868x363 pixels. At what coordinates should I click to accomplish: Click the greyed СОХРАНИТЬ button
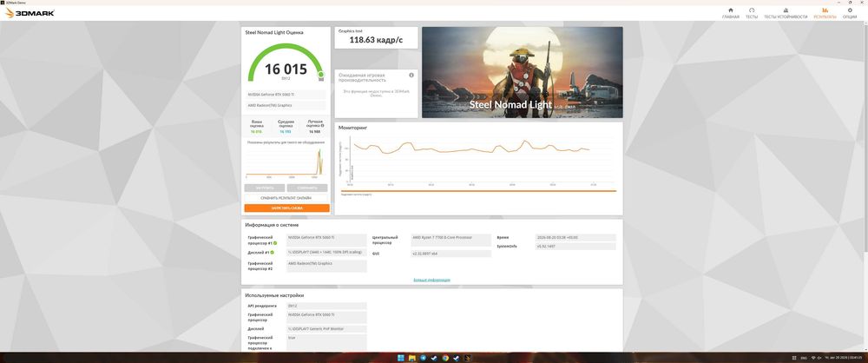(x=307, y=188)
